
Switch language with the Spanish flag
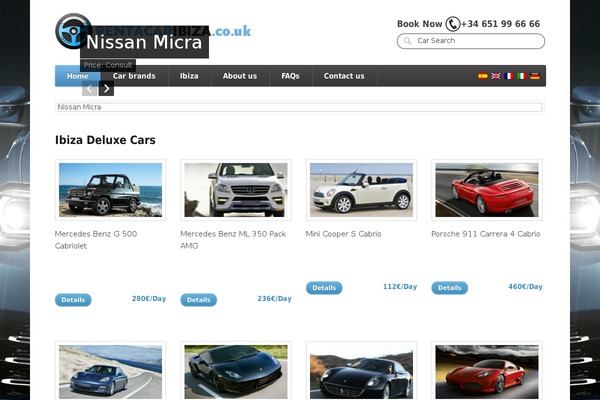483,76
